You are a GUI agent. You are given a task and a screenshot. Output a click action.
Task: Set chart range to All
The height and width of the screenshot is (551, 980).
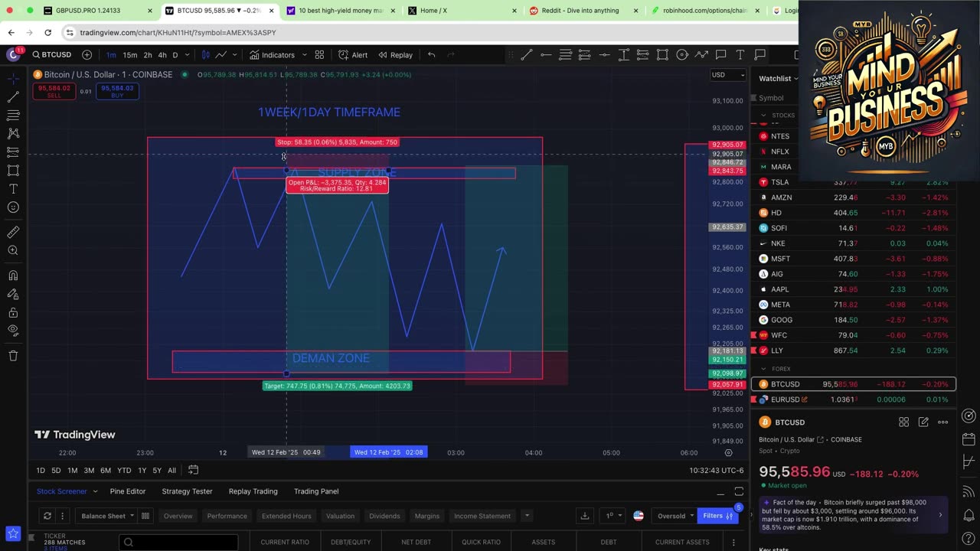click(x=171, y=471)
